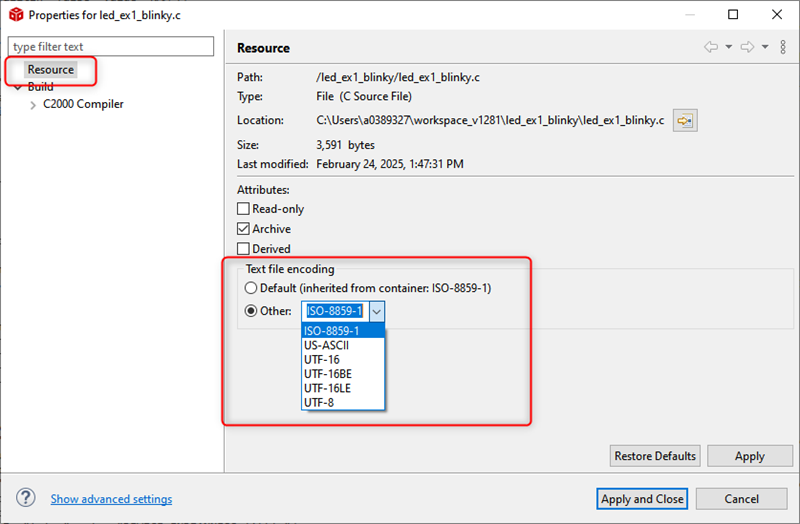Open the view menu three-dots icon
The width and height of the screenshot is (800, 524).
(783, 47)
